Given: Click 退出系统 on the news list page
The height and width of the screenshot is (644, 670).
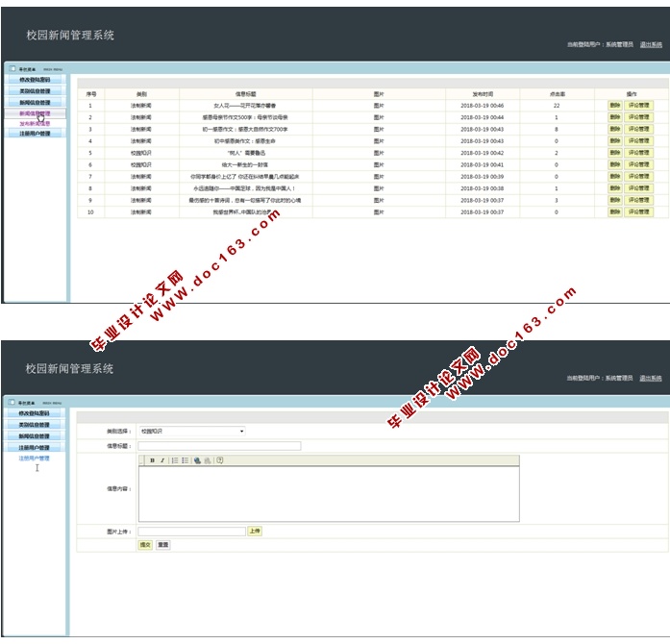Looking at the screenshot, I should 651,44.
